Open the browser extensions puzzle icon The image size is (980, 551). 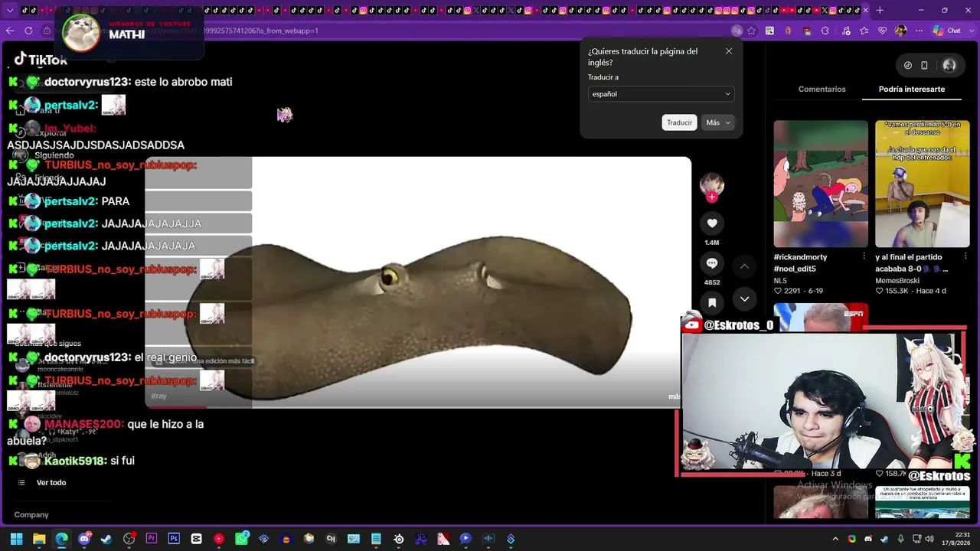[825, 31]
